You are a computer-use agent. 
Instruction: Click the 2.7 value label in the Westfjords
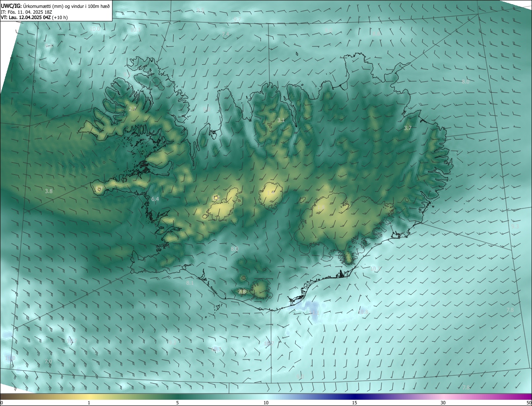133,109
